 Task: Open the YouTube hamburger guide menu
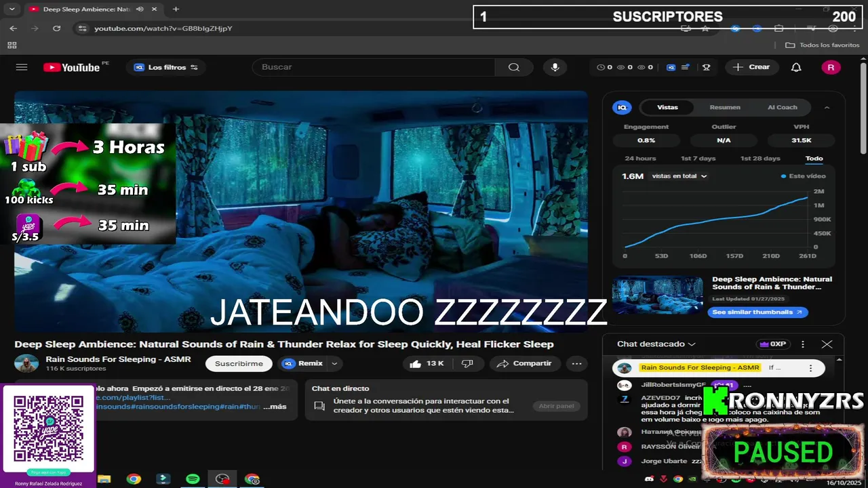tap(22, 67)
